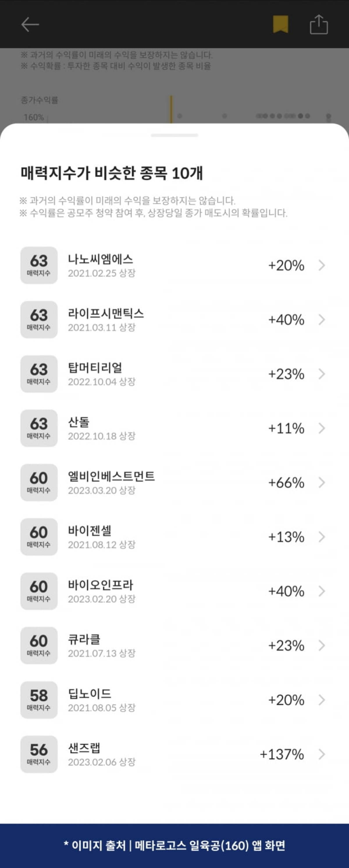Select the 엘비인베스트먼트 stock name
This screenshot has height=868, width=349.
pos(111,476)
